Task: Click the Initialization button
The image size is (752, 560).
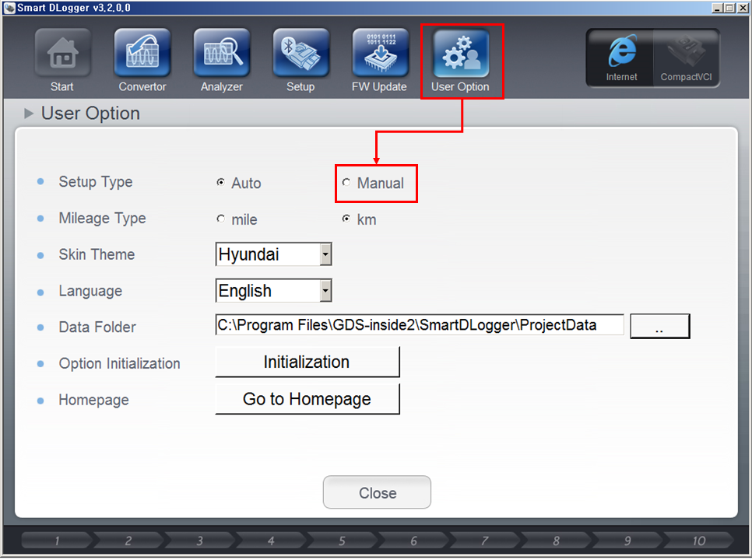Action: tap(307, 362)
